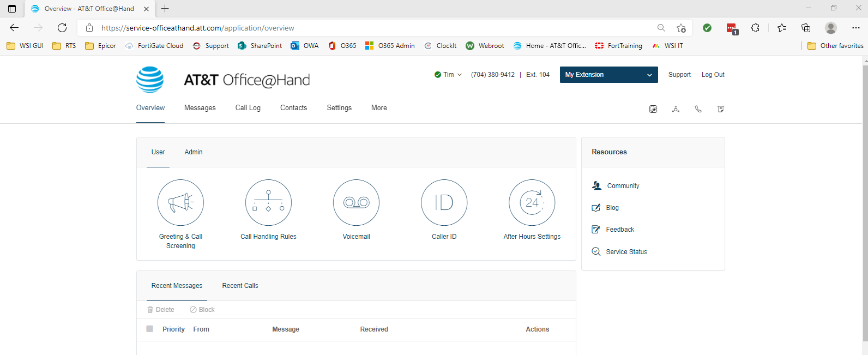Viewport: 868px width, 355px height.
Task: Expand the My Extension dropdown
Action: pos(608,75)
